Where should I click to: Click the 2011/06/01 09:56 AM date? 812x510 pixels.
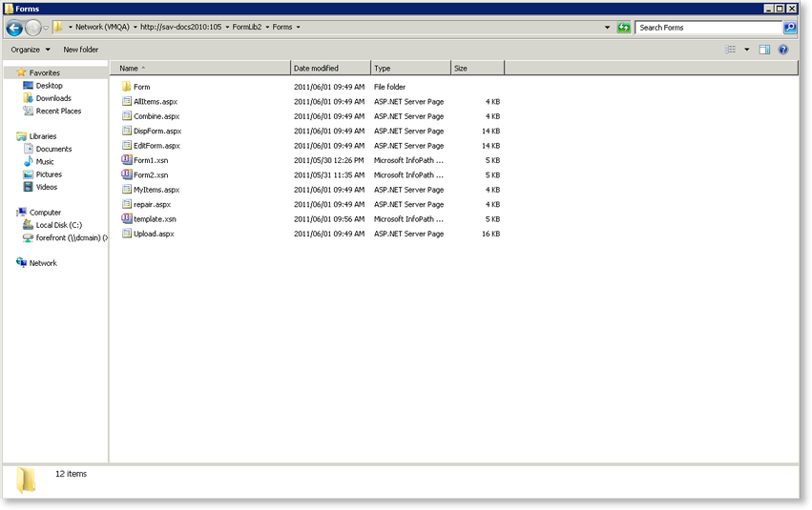click(329, 219)
